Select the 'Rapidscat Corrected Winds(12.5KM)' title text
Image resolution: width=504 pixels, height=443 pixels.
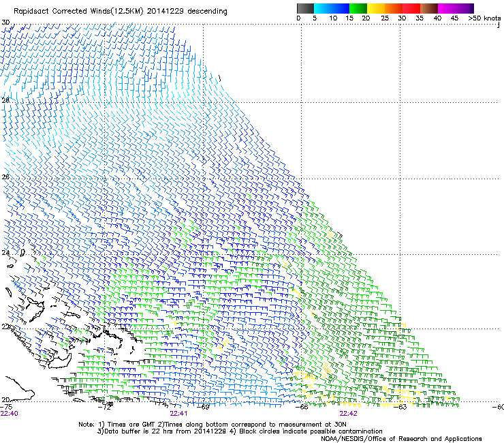(78, 12)
